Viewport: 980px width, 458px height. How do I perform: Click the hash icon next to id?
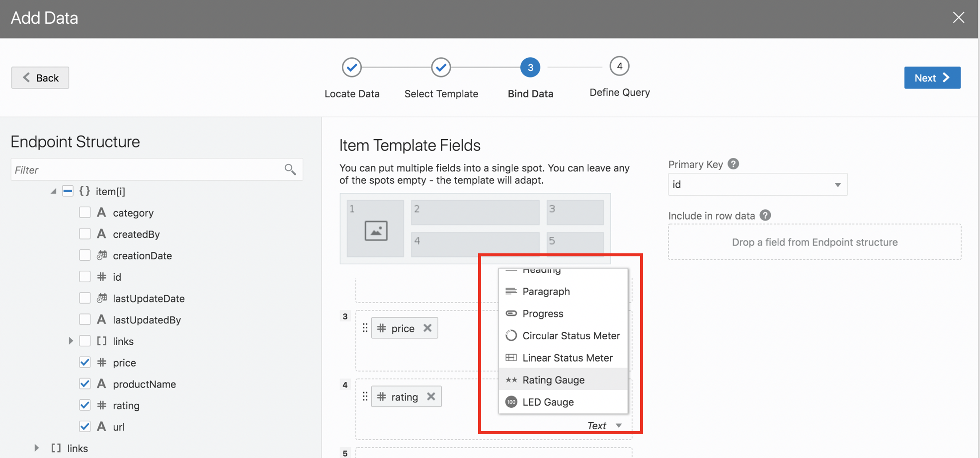102,277
